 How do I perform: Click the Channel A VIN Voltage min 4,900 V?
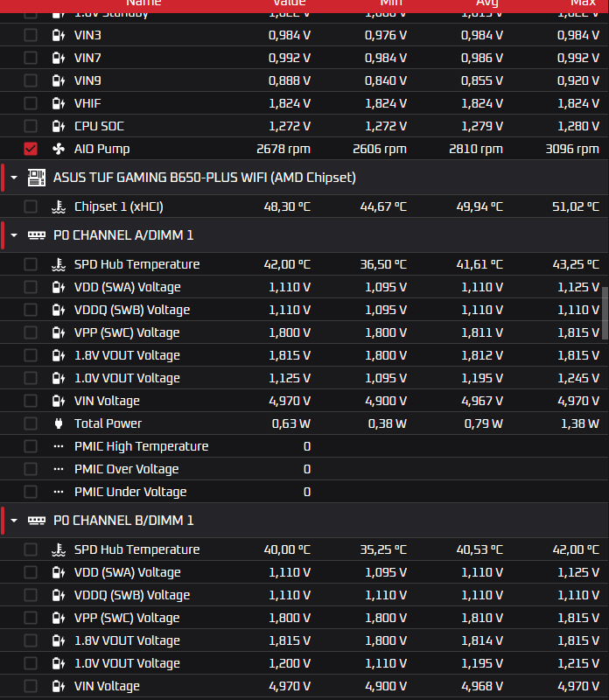(x=386, y=401)
